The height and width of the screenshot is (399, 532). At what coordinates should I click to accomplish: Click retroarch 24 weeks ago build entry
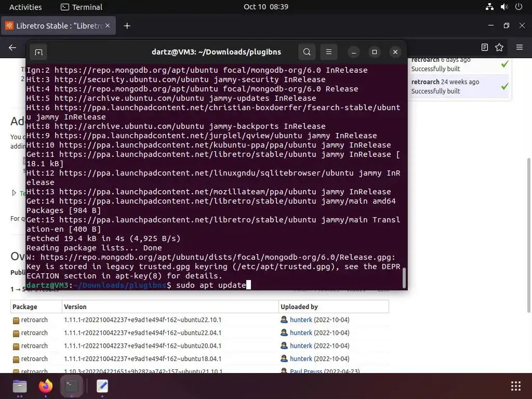[x=460, y=87]
